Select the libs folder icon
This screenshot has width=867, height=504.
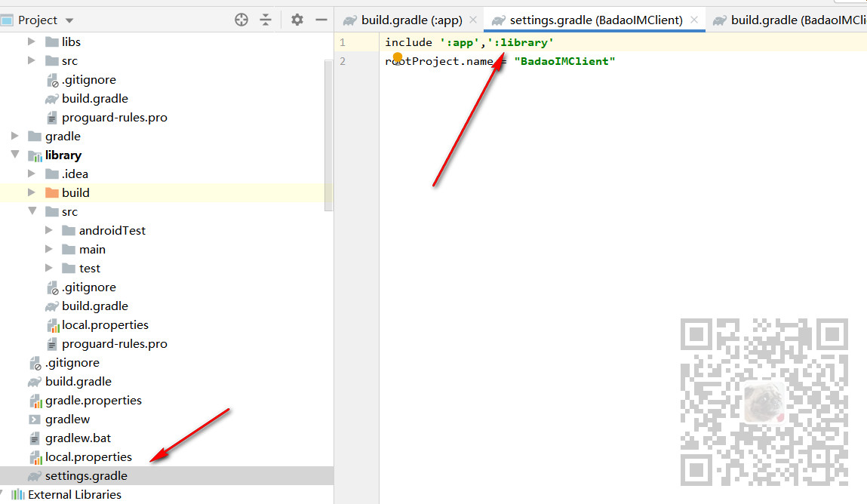pyautogui.click(x=52, y=42)
